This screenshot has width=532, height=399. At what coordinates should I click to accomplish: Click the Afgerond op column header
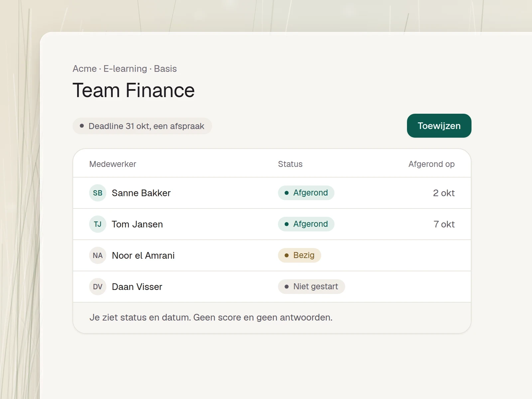[432, 164]
